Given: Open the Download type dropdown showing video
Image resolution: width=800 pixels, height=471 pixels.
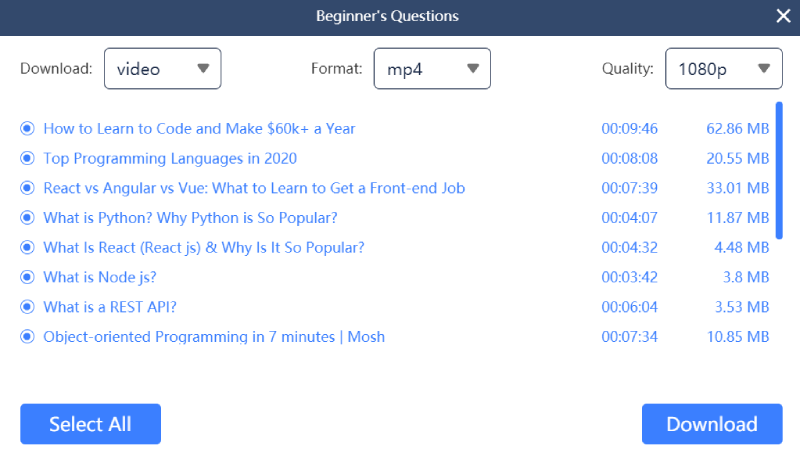Looking at the screenshot, I should coord(163,68).
